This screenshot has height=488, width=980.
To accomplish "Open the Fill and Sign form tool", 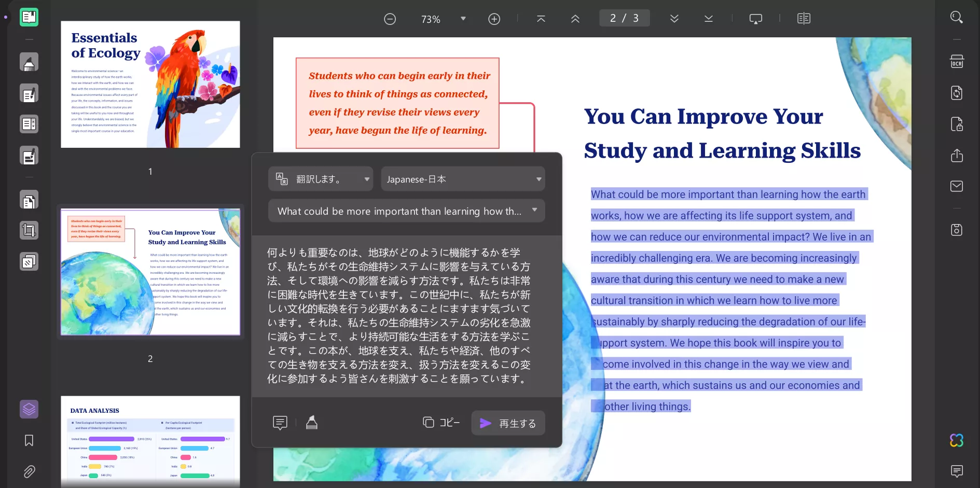I will click(29, 156).
